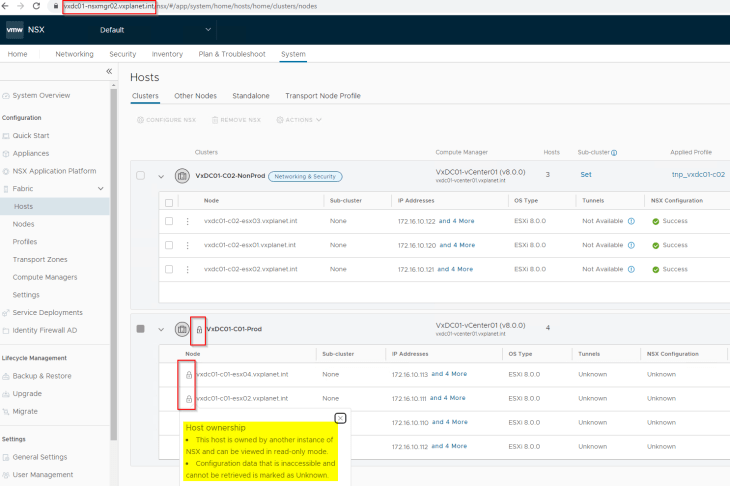Click the Configure NSX button
Screen dimensions: 730x486
(x=166, y=120)
